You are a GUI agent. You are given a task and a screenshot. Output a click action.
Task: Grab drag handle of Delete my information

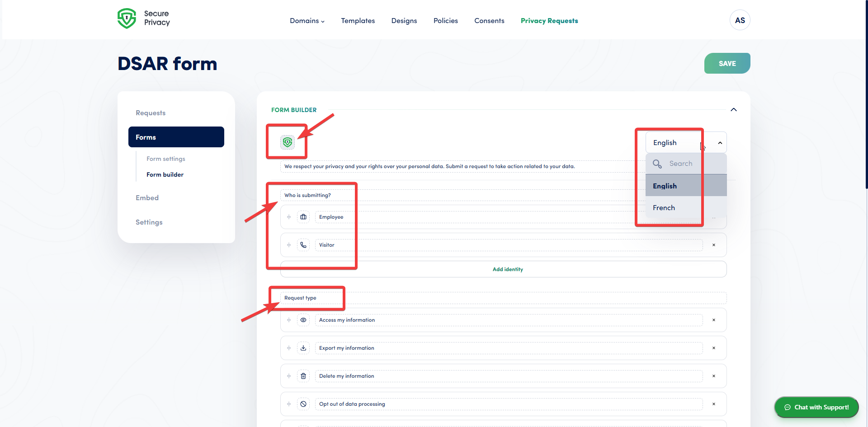(289, 376)
